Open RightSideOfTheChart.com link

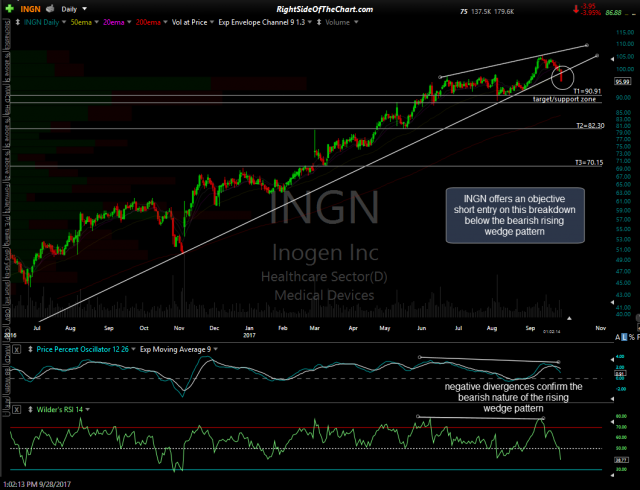(324, 9)
